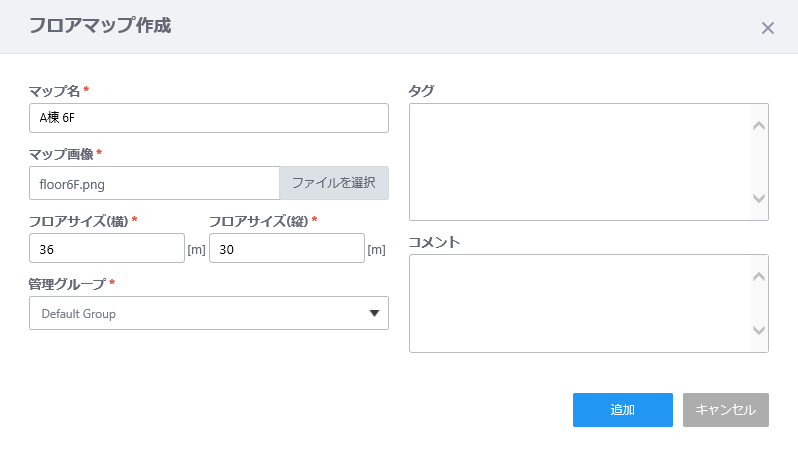Click the マップ名 field label
Image resolution: width=798 pixels, height=451 pixels.
(x=55, y=91)
